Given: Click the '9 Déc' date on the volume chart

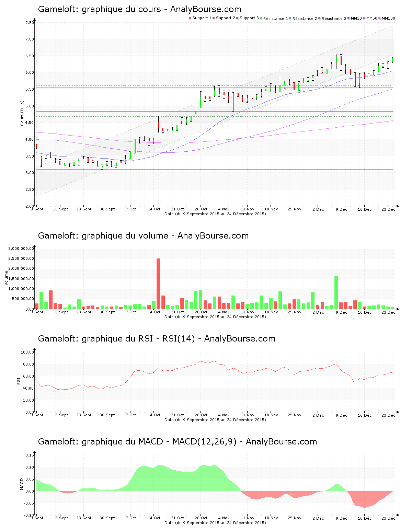Looking at the screenshot, I should (x=342, y=312).
